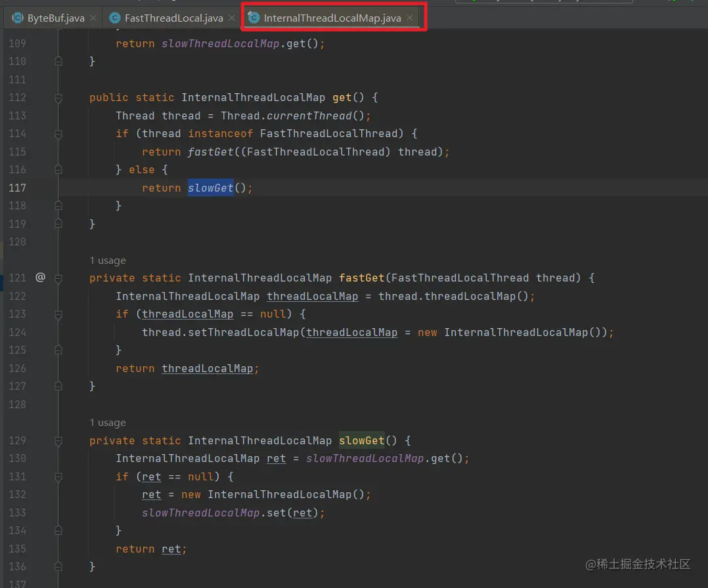
Task: Click 'instanceof' keyword on line 114
Action: click(x=221, y=134)
